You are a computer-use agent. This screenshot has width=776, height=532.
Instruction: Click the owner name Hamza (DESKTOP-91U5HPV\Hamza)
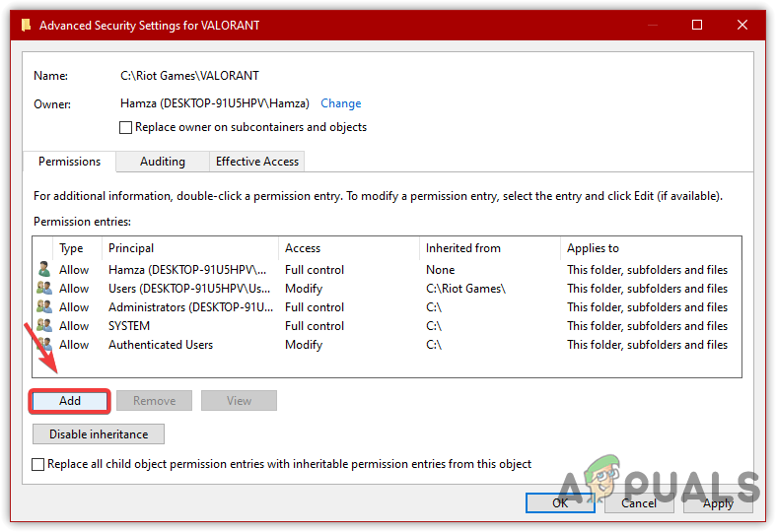click(x=215, y=103)
